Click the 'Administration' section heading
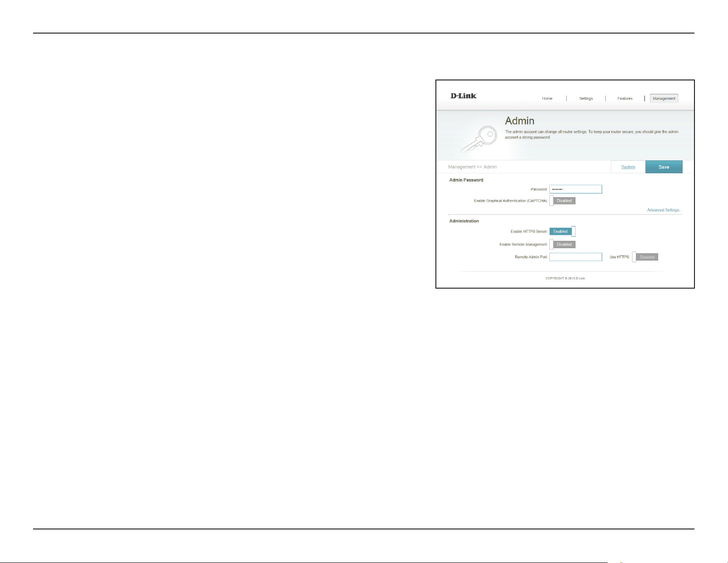 point(464,221)
